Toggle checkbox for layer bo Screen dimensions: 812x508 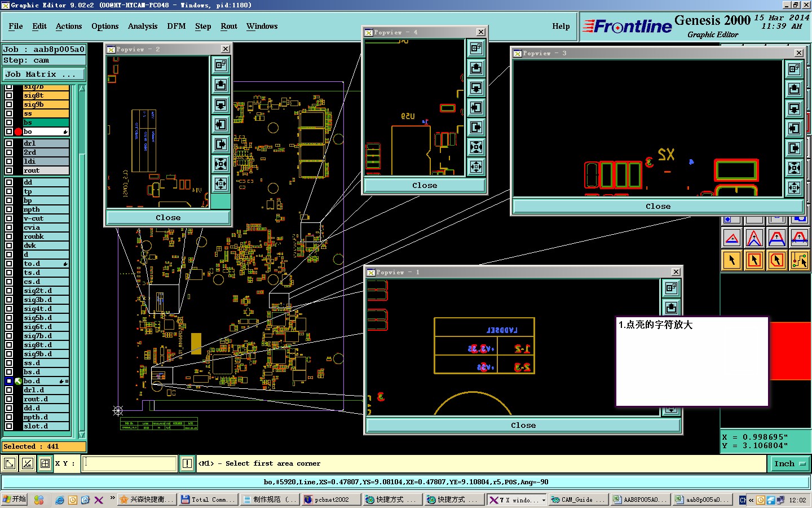pos(8,132)
